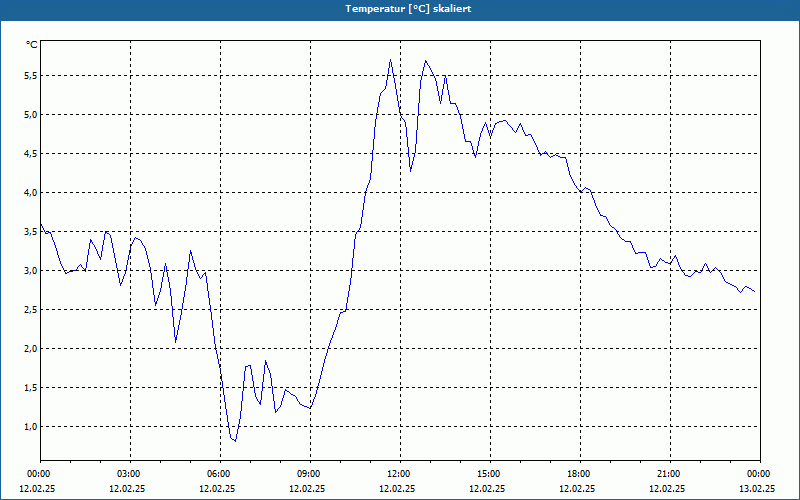Click the "12.02.25" date beneath 06:00
Viewport: 800px width, 500px height.
tap(217, 489)
